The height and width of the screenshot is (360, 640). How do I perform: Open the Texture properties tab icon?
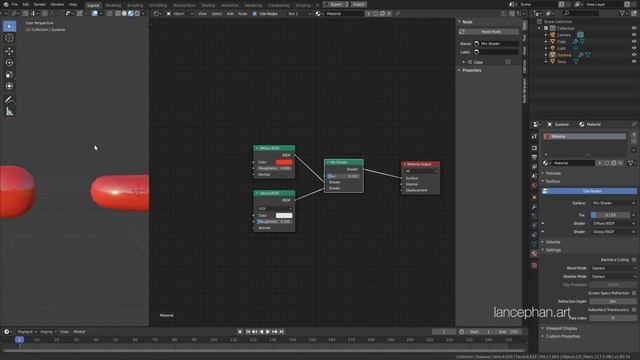click(x=534, y=265)
